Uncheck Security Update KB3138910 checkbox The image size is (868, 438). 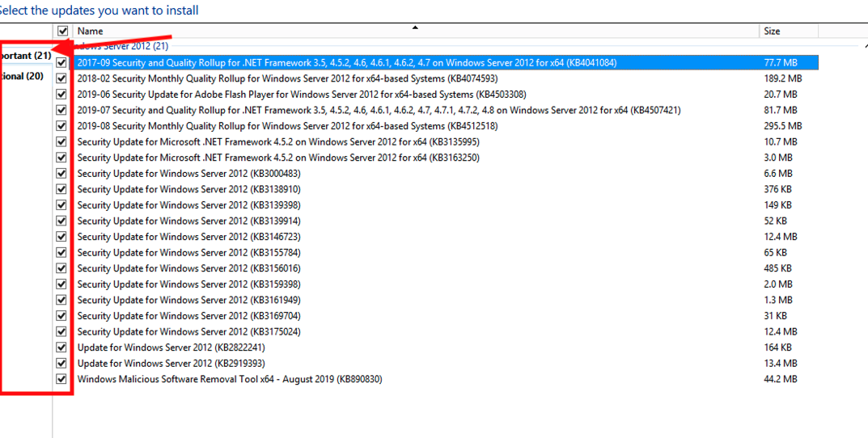tap(61, 189)
